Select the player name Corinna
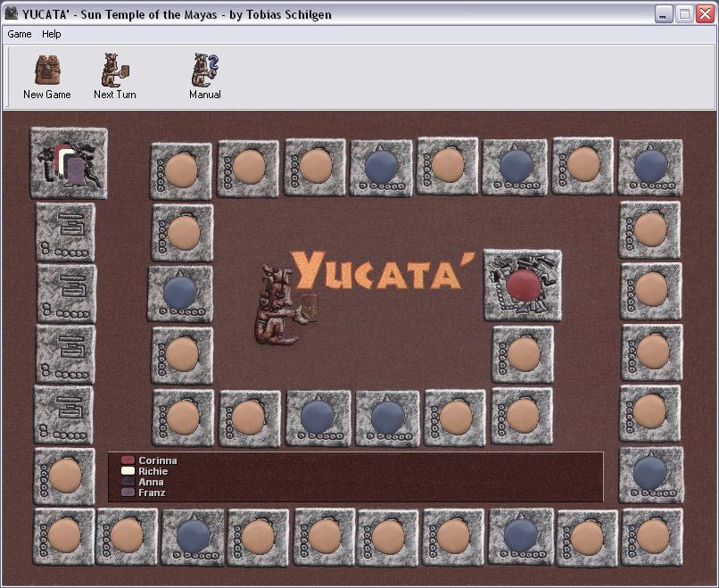This screenshot has height=588, width=719. coord(158,460)
